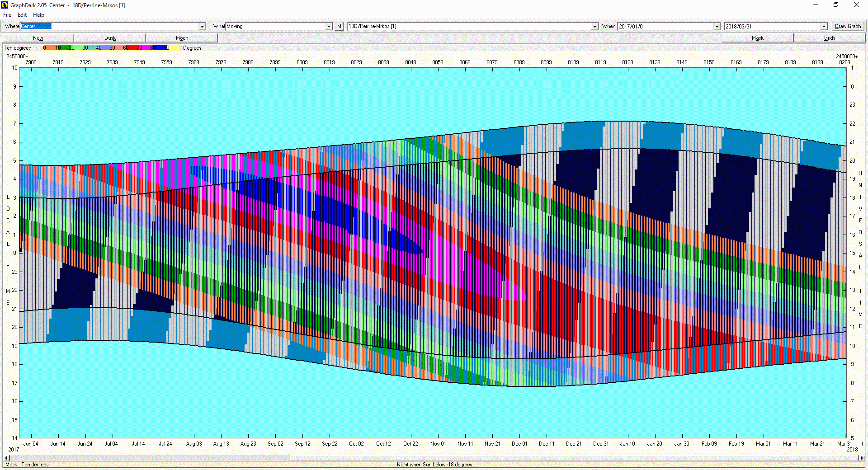Image resolution: width=868 pixels, height=470 pixels.
Task: Click the 'Aug 23' date axis label
Action: tap(248, 444)
